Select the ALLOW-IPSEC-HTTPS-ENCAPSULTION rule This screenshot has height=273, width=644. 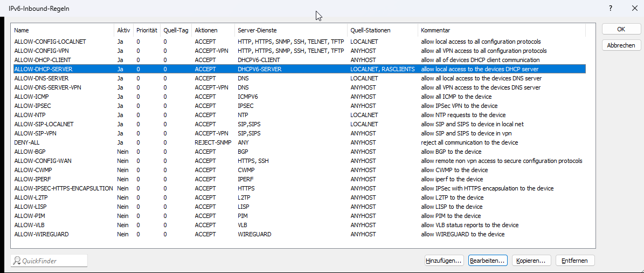click(64, 188)
